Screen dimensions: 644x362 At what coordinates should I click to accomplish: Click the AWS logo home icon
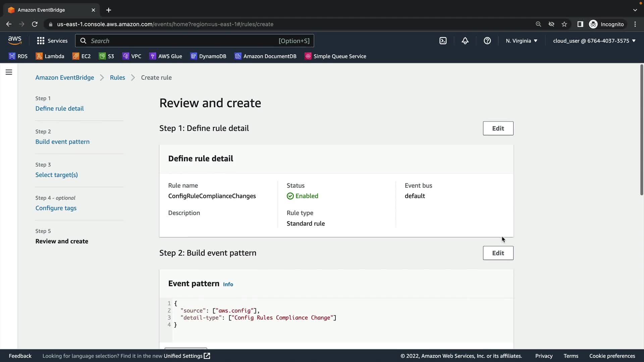pyautogui.click(x=15, y=41)
